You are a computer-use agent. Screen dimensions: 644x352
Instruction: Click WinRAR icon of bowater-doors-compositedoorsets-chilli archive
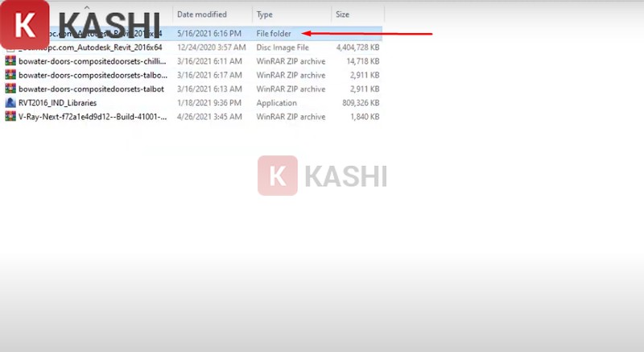pyautogui.click(x=10, y=61)
